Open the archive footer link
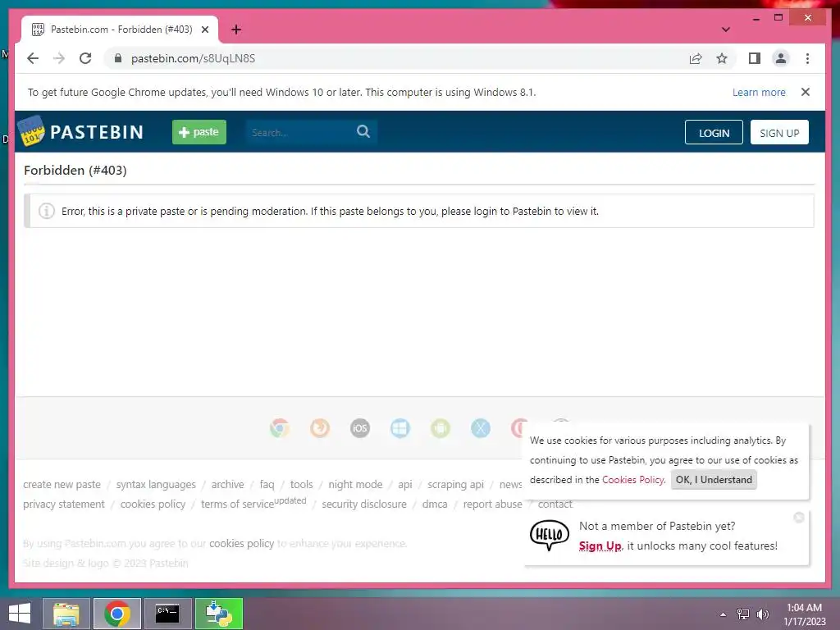Viewport: 840px width, 630px height. pos(228,484)
